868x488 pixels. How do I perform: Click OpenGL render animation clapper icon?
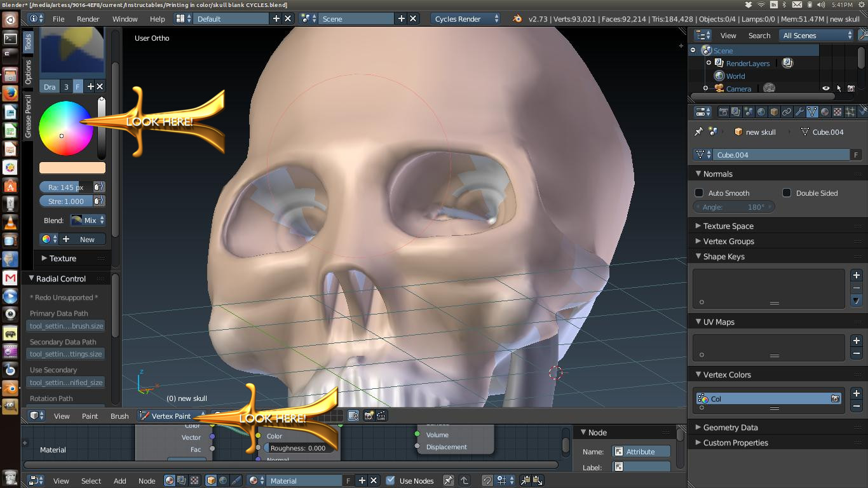[381, 416]
